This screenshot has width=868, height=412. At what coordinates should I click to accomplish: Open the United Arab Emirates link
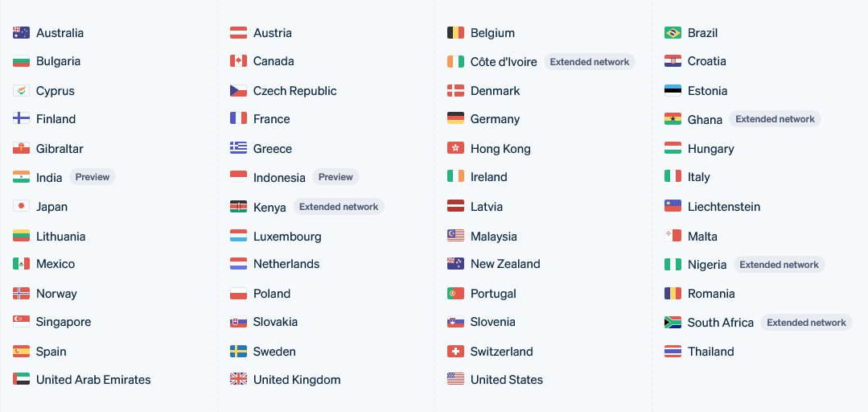click(x=93, y=380)
